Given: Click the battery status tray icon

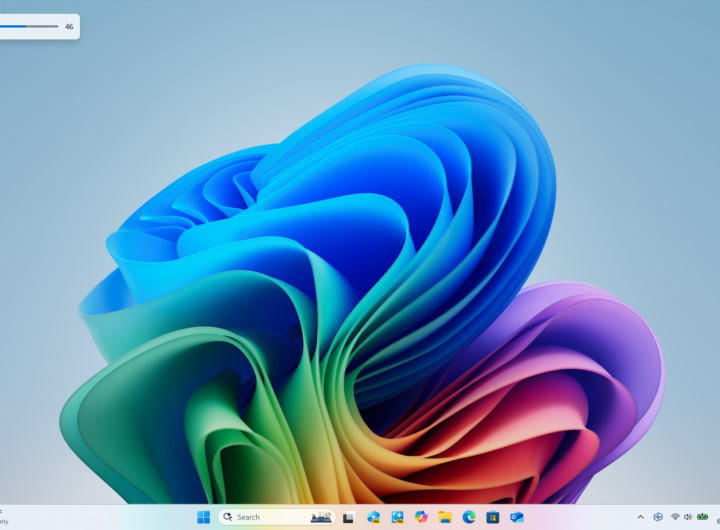Looking at the screenshot, I should [x=703, y=517].
